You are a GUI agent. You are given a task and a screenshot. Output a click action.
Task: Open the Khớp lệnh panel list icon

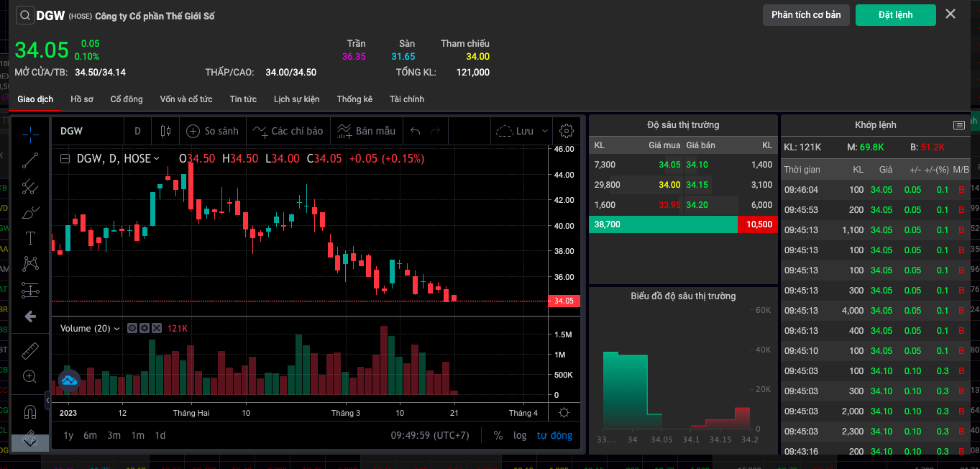point(958,125)
